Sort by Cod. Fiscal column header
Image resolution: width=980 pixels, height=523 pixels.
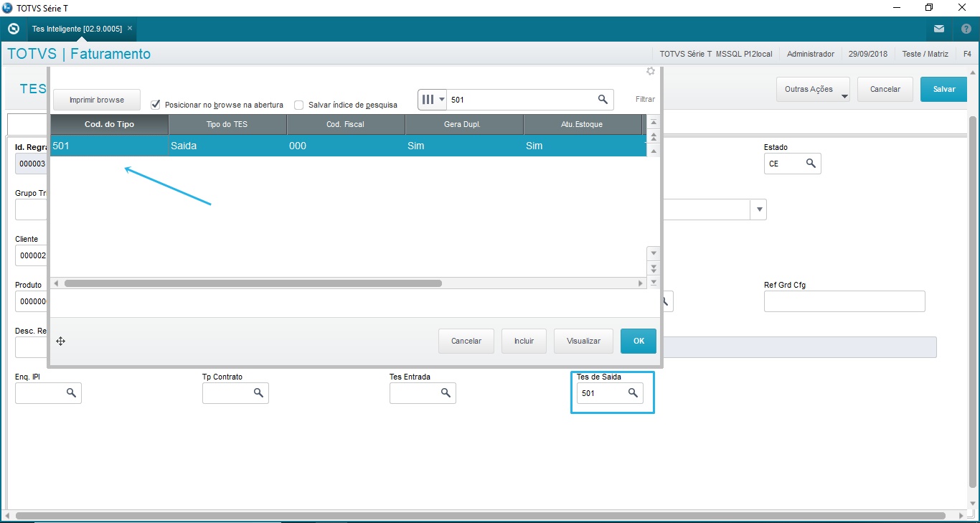(346, 124)
